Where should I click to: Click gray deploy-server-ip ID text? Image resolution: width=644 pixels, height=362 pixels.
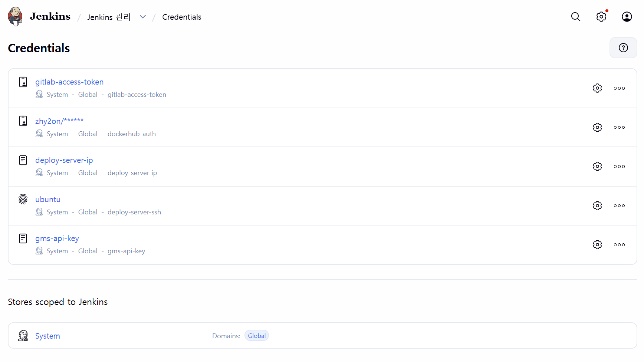[132, 173]
